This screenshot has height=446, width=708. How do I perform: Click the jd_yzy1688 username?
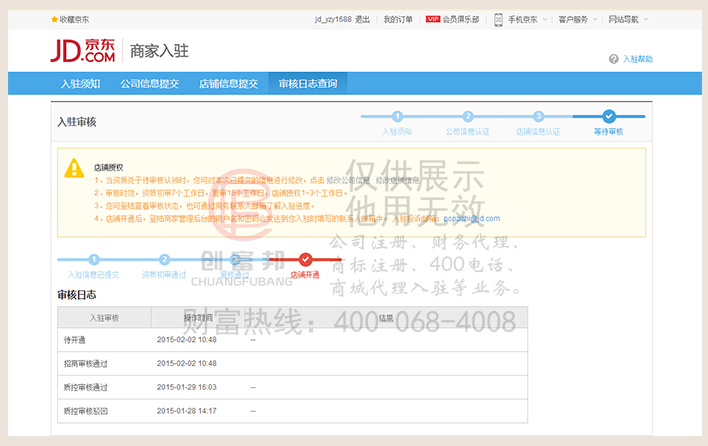click(333, 19)
